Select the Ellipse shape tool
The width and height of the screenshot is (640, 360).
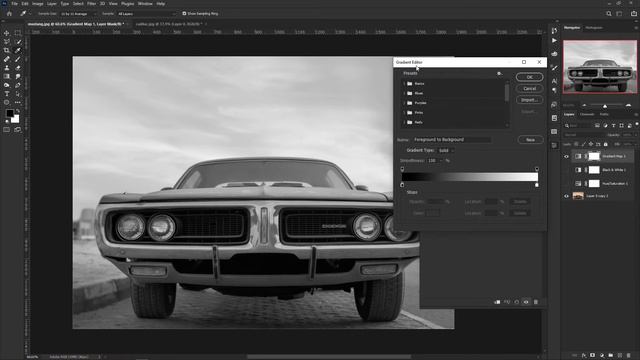click(7, 102)
